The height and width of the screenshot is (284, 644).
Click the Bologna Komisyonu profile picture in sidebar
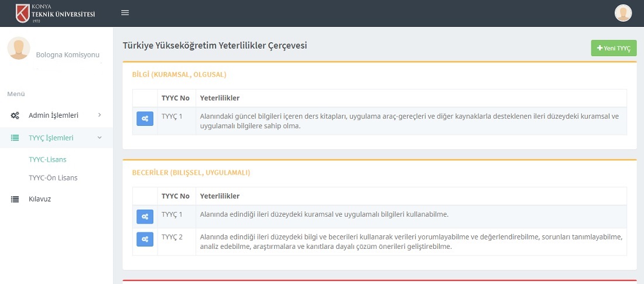coord(19,49)
